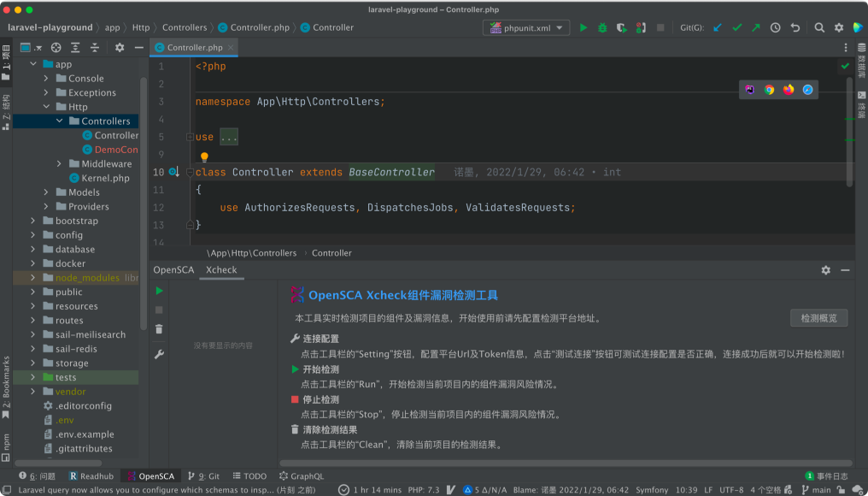This screenshot has width=868, height=496.
Task: Open file in Chrome browser
Action: point(770,90)
